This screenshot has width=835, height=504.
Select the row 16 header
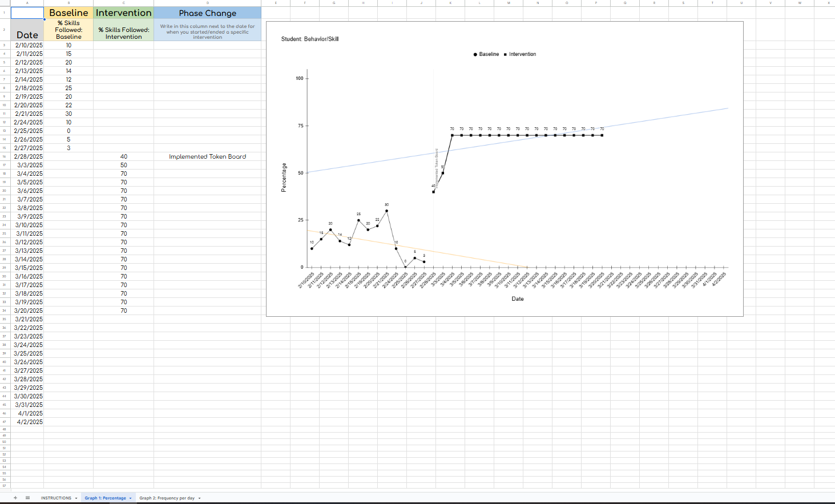[x=5, y=156]
